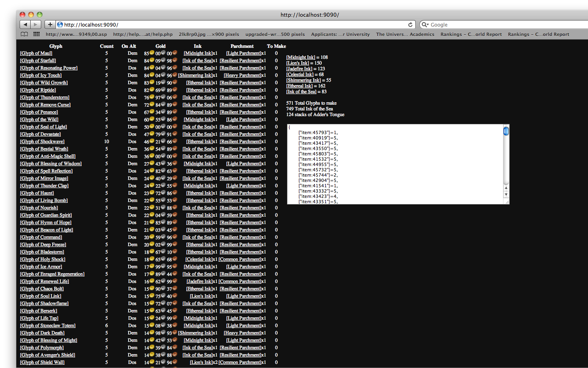Open the Glyph of Icy Touch link
Image resolution: width=588 pixels, height=368 pixels.
click(x=41, y=75)
